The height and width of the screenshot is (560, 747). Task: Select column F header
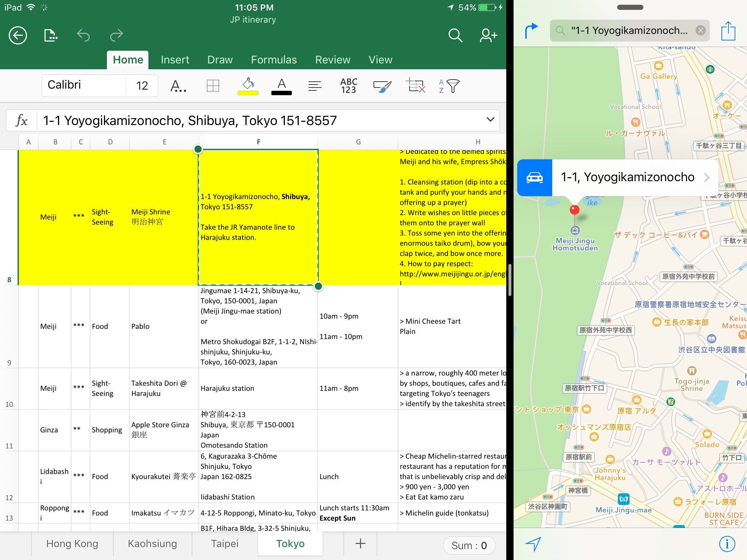258,142
